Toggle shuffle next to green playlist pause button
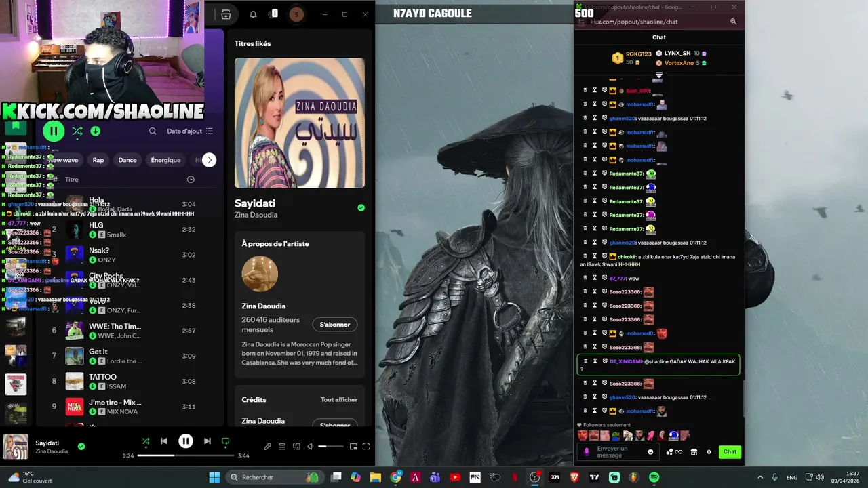 (x=77, y=131)
